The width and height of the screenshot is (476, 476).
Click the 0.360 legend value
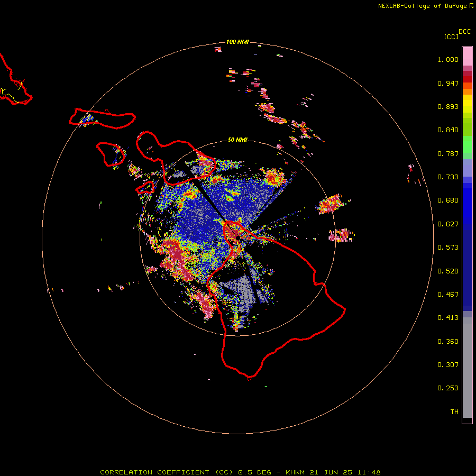click(448, 342)
